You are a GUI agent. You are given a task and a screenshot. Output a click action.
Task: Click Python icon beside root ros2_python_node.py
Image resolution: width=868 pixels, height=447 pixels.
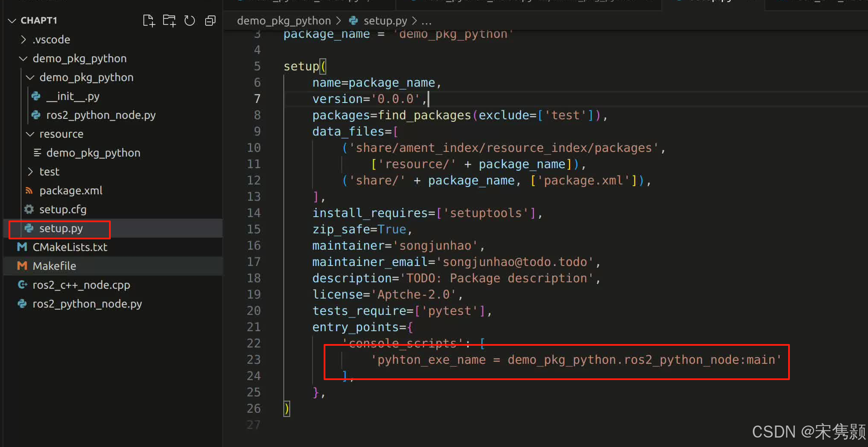tap(22, 304)
